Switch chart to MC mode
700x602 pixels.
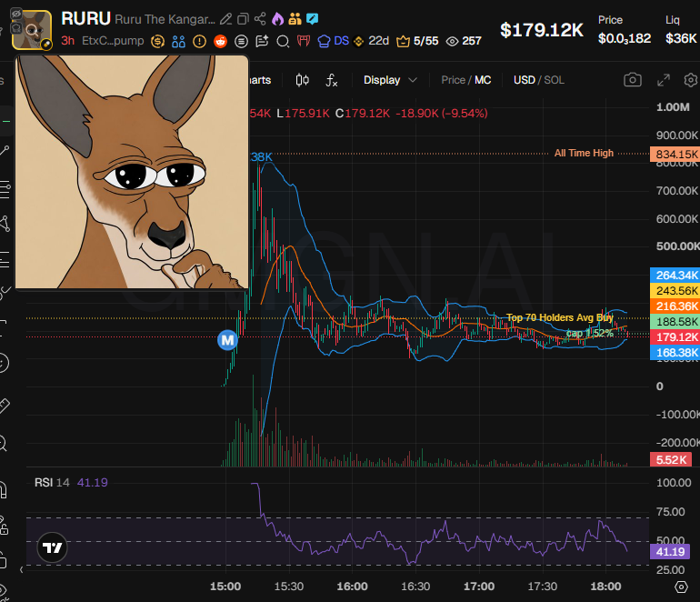[483, 80]
